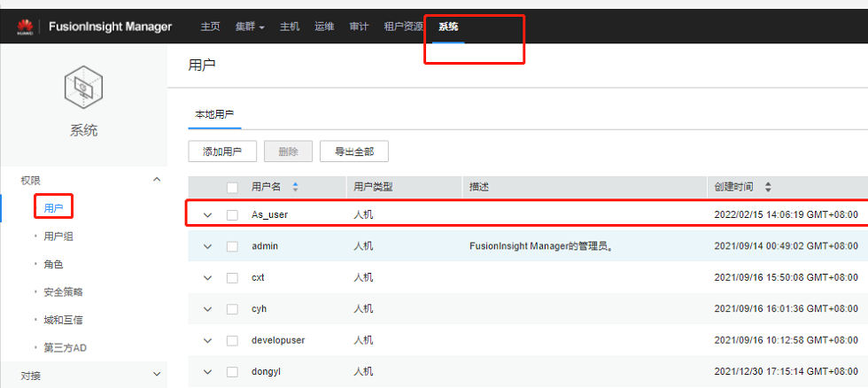
Task: Click the 系统 hexagon monitor icon
Action: [x=83, y=88]
